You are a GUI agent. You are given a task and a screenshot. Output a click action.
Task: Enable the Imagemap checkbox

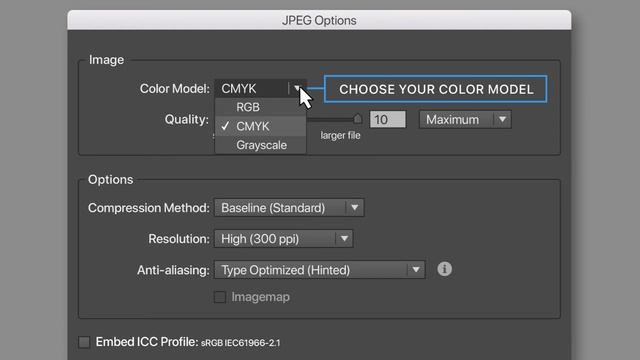coord(220,297)
